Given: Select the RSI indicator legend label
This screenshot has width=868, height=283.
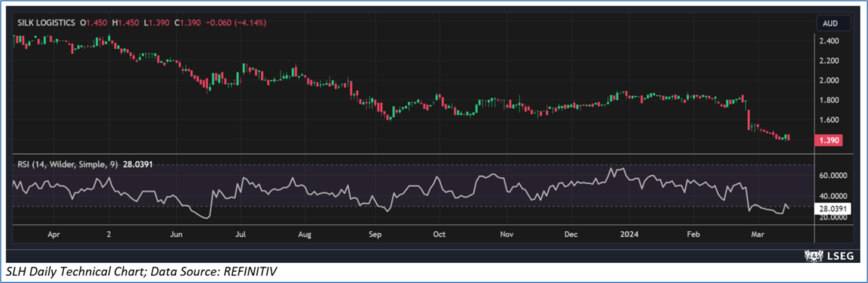Looking at the screenshot, I should 64,163.
